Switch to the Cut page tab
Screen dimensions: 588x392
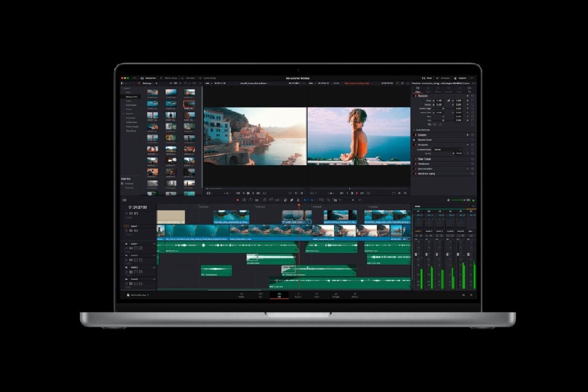[x=260, y=295]
